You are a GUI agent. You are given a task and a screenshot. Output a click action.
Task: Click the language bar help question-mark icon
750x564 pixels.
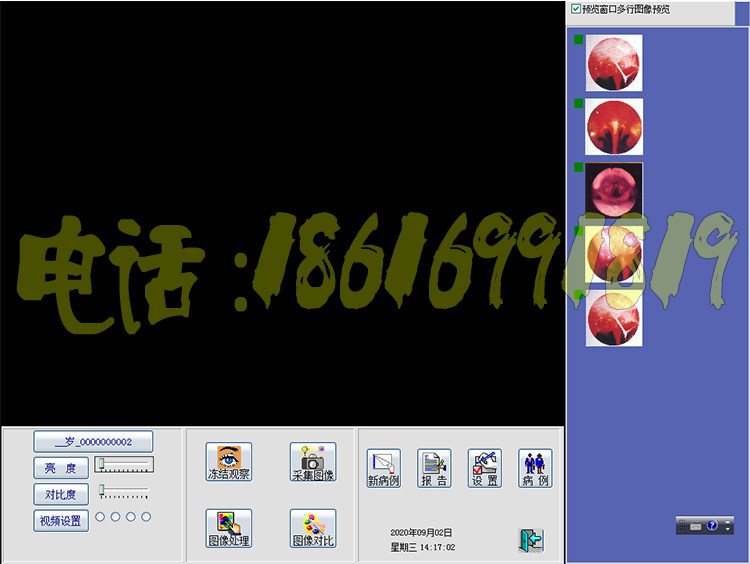[x=712, y=525]
